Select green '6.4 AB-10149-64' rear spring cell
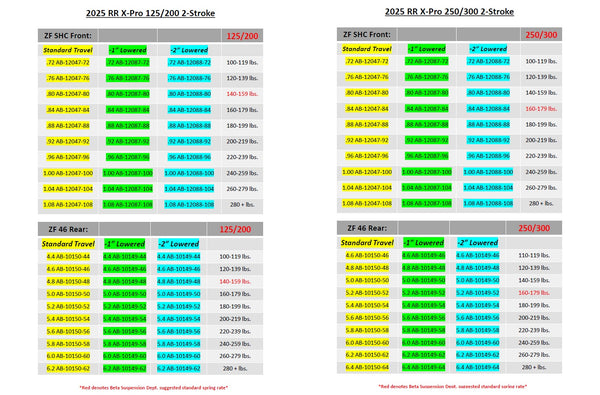This screenshot has width=600, height=395. [423, 367]
